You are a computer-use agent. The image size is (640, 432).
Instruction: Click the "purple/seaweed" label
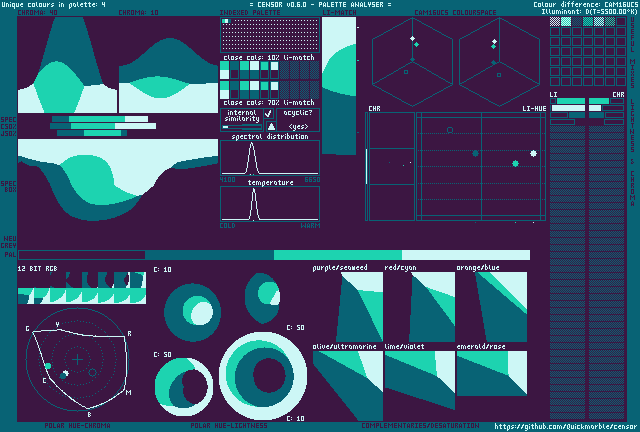(340, 268)
